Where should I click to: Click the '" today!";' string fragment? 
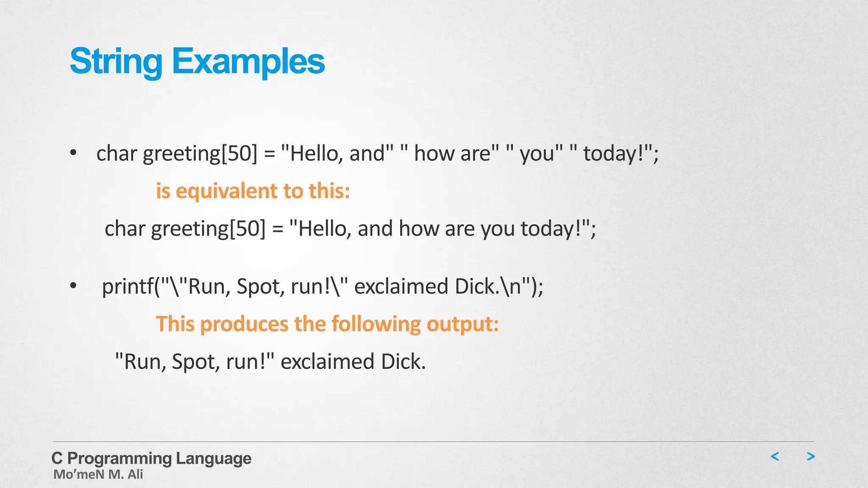click(x=615, y=153)
